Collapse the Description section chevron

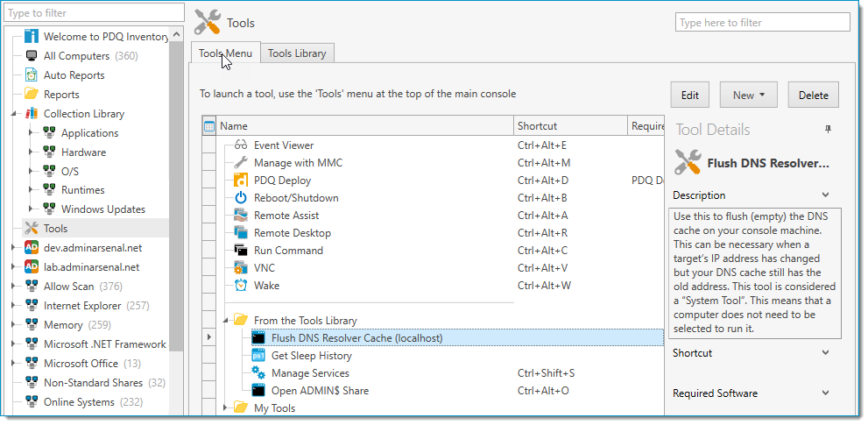coord(825,195)
